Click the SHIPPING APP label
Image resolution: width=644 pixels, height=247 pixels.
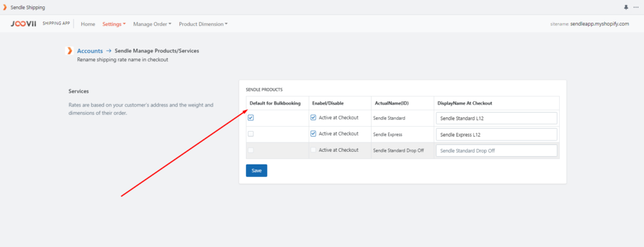click(56, 23)
